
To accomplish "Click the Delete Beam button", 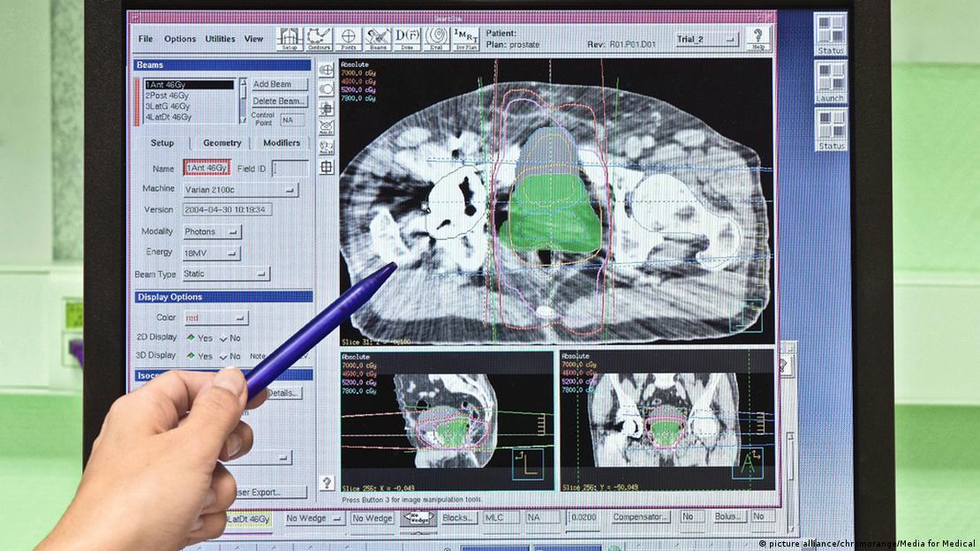I will [279, 102].
